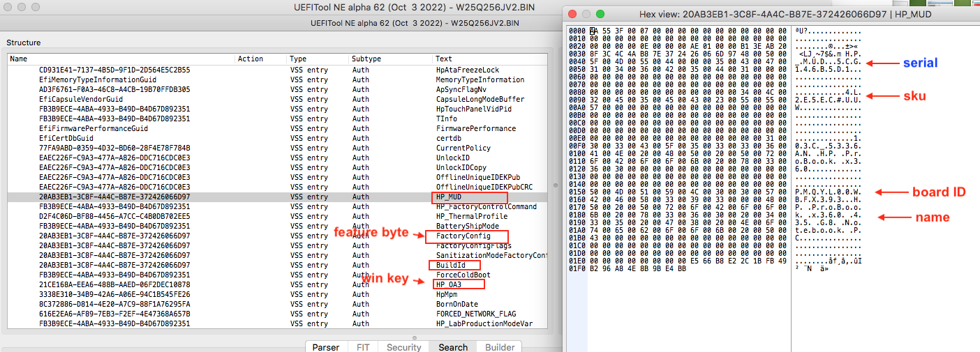980x352 pixels.
Task: Zoom the Hex view window
Action: (x=601, y=14)
